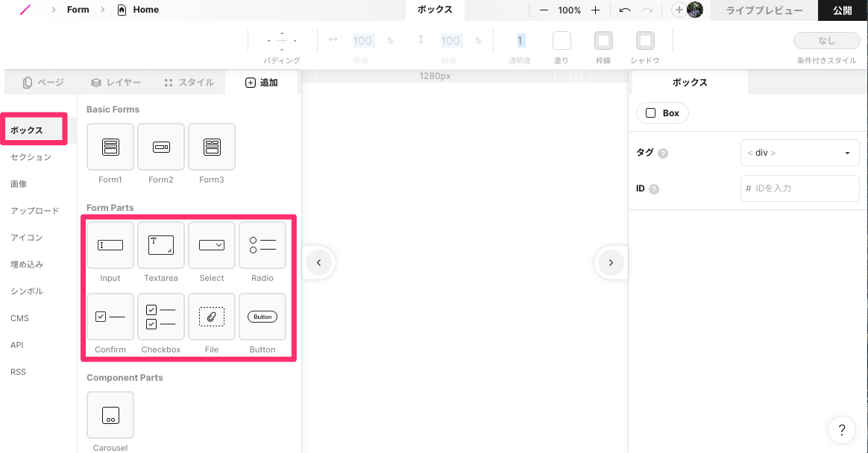The height and width of the screenshot is (453, 868).
Task: Add the Carousel component part
Action: [110, 415]
